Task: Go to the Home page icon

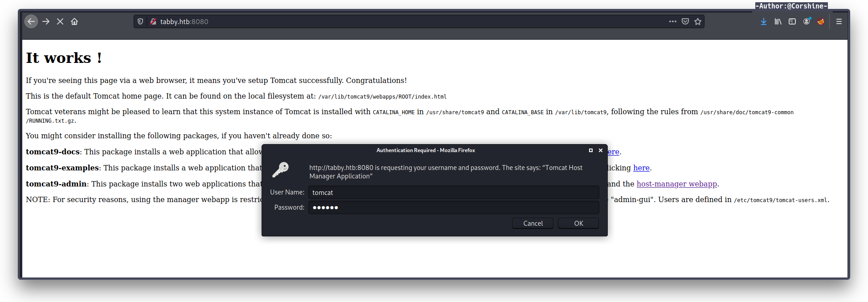Action: (x=74, y=21)
